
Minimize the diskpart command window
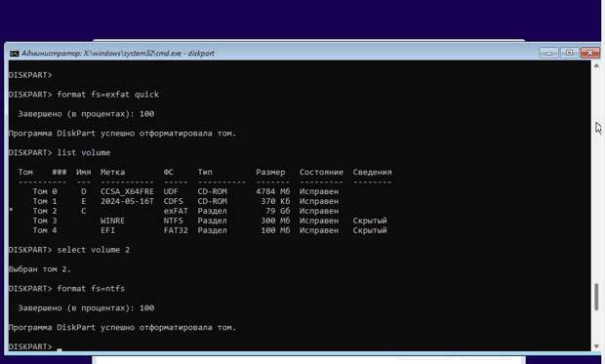click(549, 53)
